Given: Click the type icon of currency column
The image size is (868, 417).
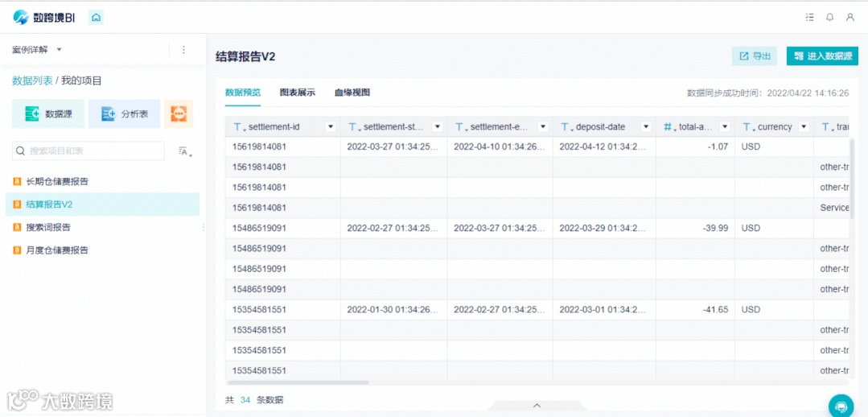Looking at the screenshot, I should 748,127.
